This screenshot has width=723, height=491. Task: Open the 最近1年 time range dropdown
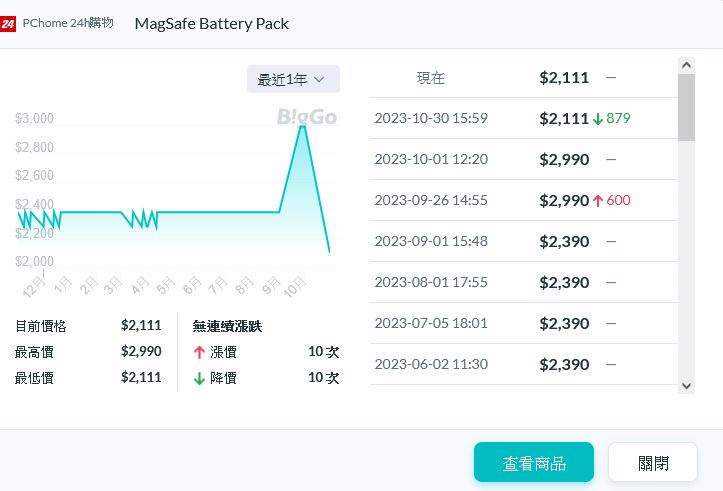(293, 79)
